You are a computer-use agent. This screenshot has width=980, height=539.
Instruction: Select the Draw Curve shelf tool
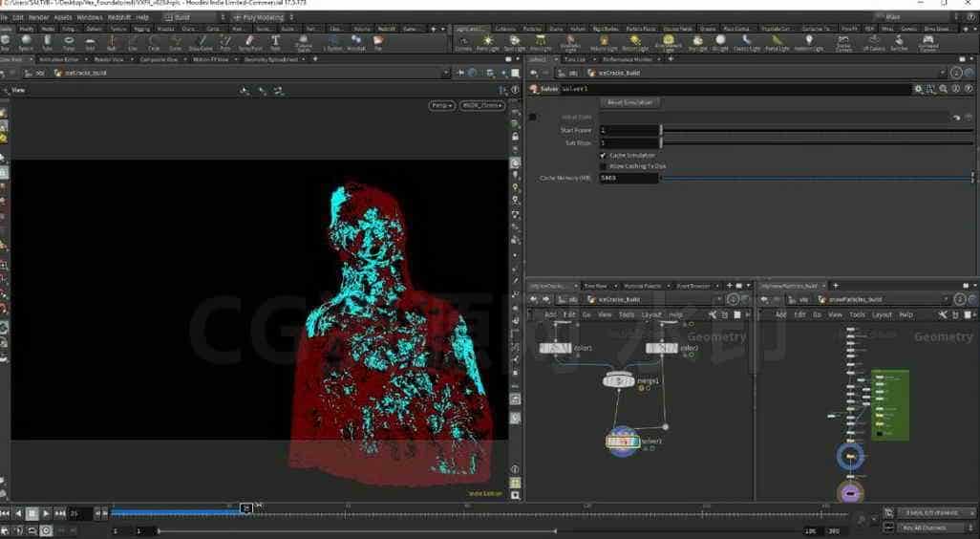(x=202, y=42)
